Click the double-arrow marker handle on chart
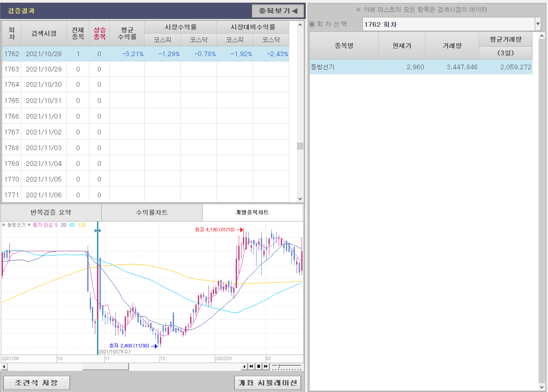The image size is (548, 392). (x=98, y=230)
